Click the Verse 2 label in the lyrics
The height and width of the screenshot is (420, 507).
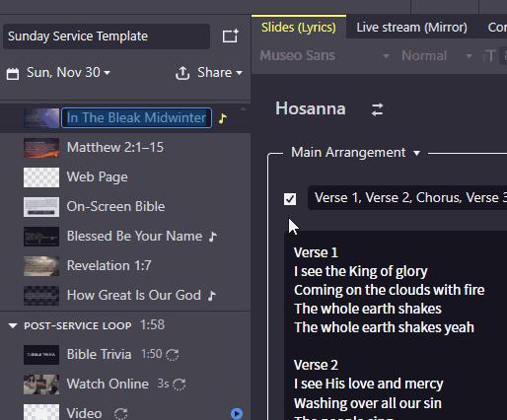coord(316,365)
